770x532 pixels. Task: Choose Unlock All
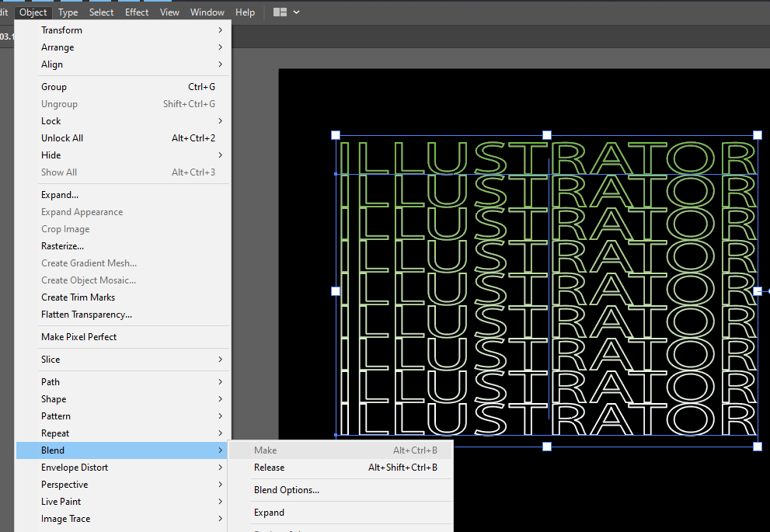click(122, 138)
